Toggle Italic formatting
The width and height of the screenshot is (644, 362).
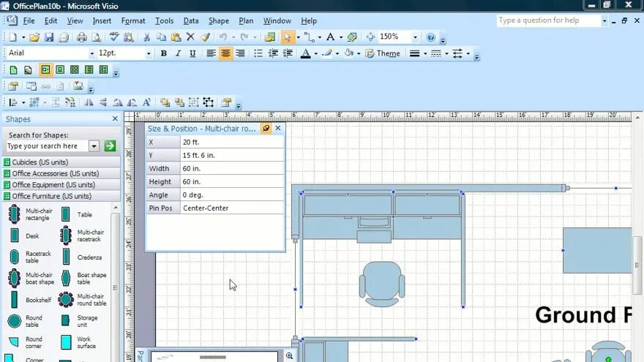[178, 53]
